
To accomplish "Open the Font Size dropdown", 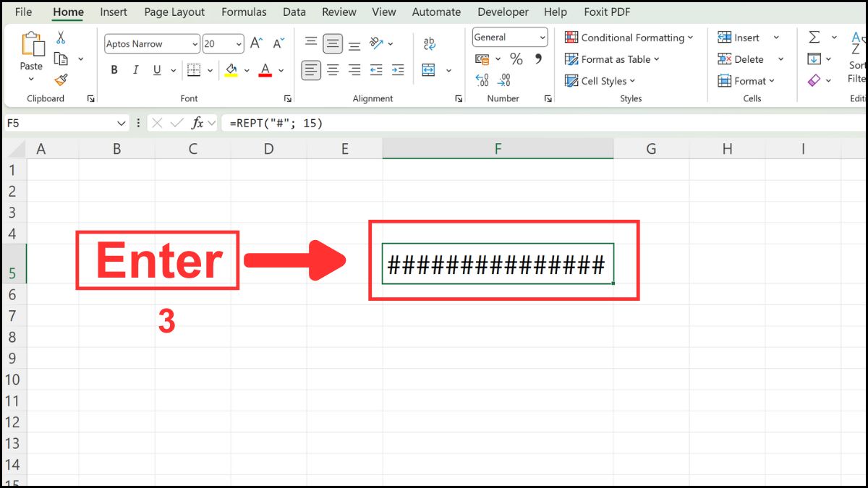I will pos(239,43).
